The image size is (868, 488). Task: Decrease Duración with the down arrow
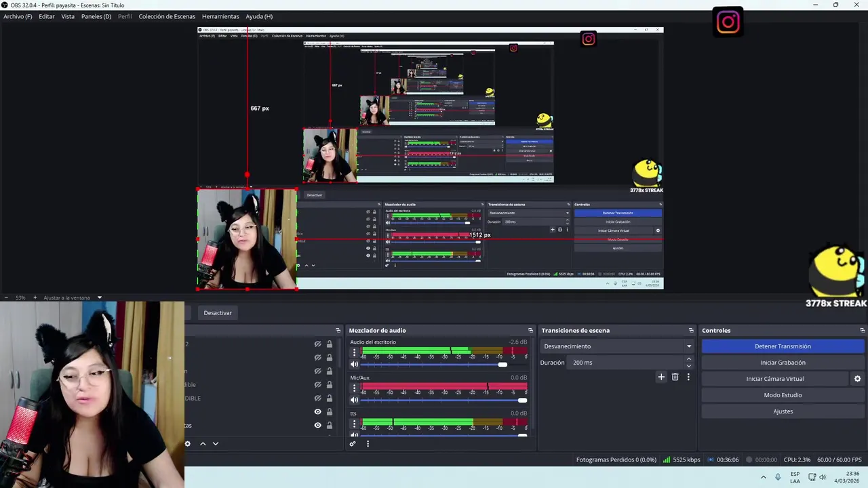click(689, 366)
